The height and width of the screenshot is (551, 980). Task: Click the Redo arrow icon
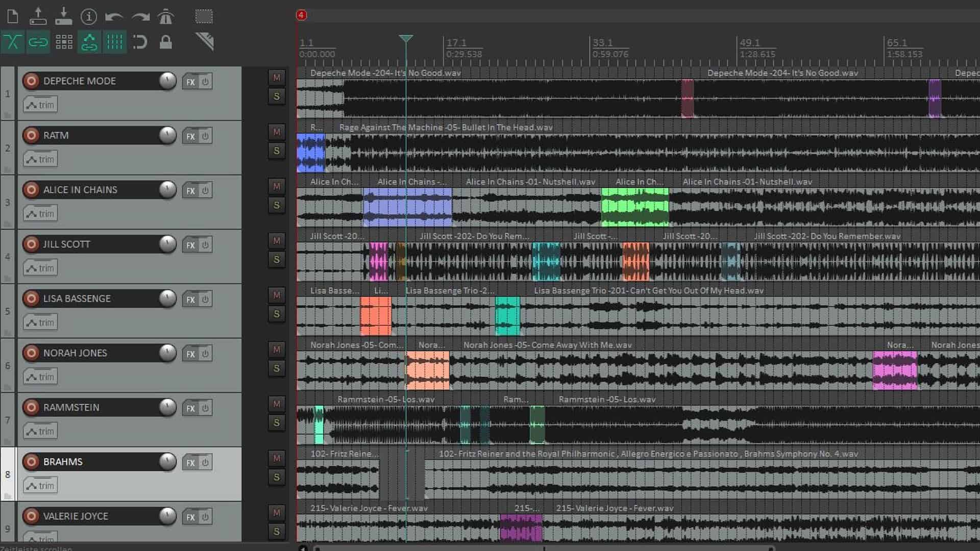coord(140,17)
